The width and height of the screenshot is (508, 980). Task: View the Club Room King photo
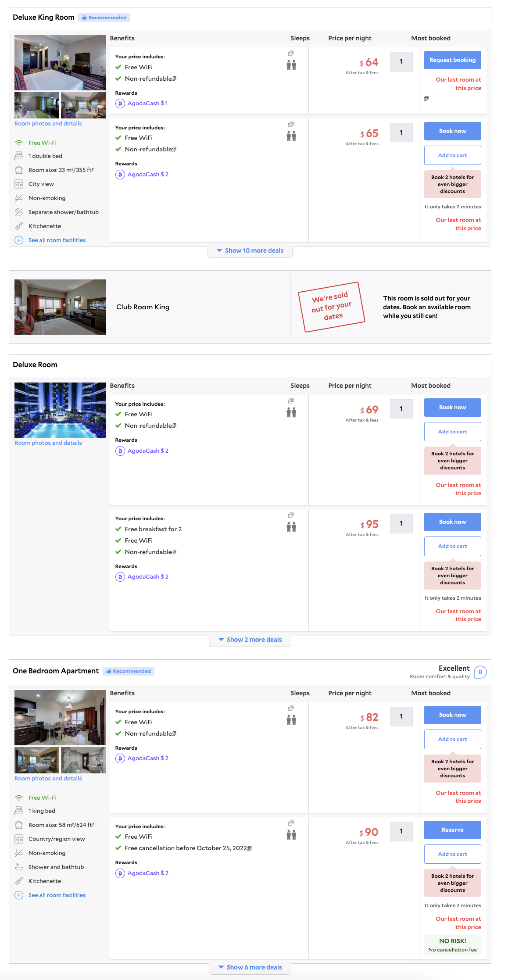click(x=60, y=307)
